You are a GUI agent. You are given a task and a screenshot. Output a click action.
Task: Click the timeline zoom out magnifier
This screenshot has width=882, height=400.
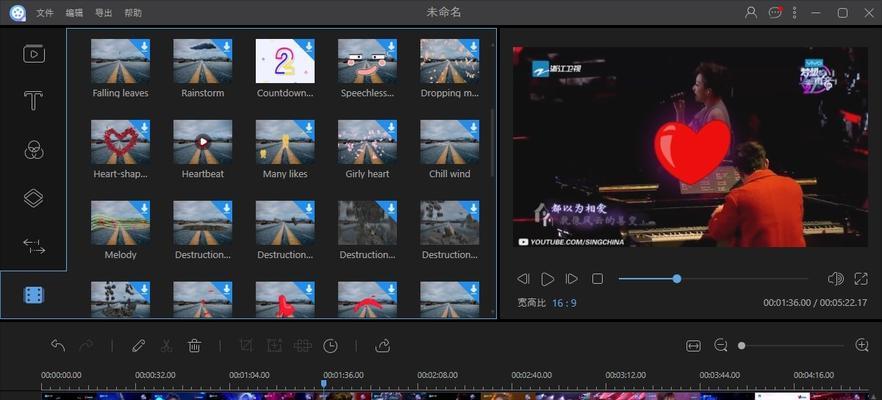[721, 345]
